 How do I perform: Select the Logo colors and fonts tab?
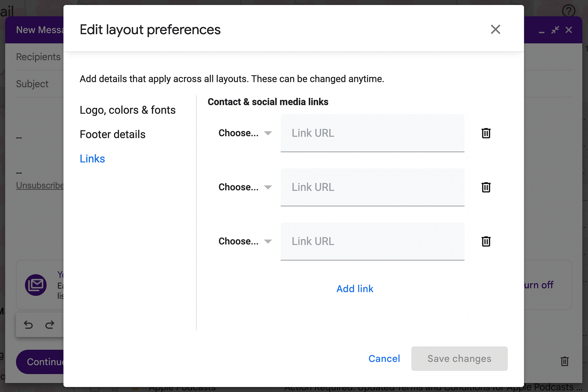[x=127, y=110]
